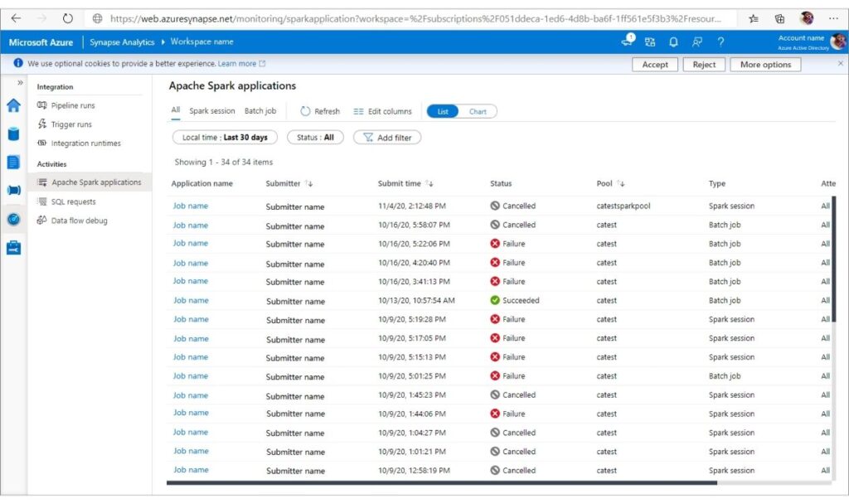Click the Synapse Analytics breadcrumb
This screenshot has height=504, width=849.
[122, 41]
